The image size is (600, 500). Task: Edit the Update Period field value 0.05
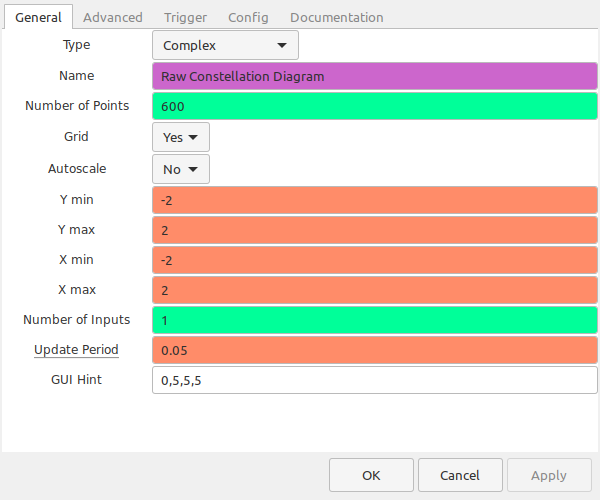[x=375, y=350]
